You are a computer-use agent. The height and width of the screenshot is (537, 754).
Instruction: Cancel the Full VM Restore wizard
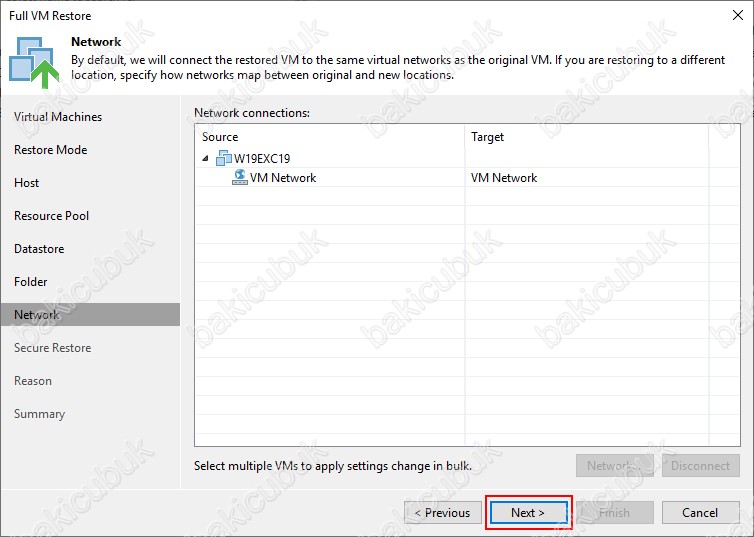click(x=700, y=513)
